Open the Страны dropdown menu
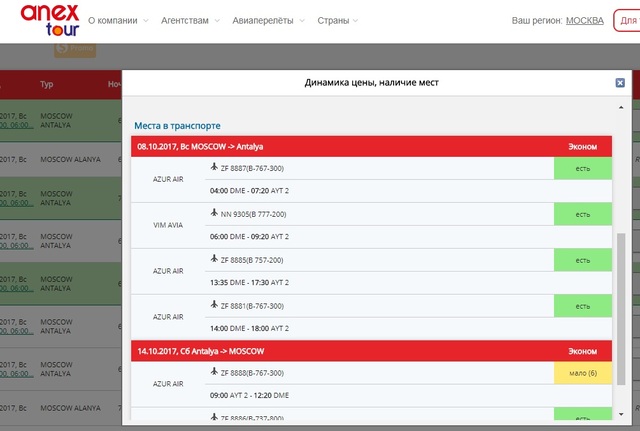The height and width of the screenshot is (431, 640). (338, 20)
